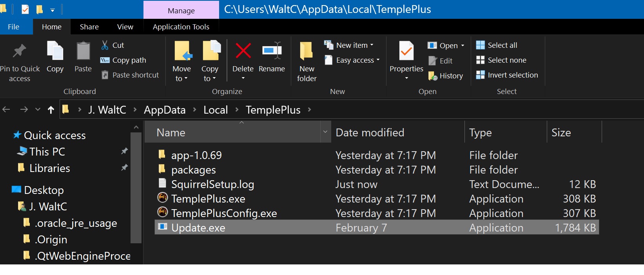
Task: Select Desktop in navigation pane
Action: click(38, 190)
